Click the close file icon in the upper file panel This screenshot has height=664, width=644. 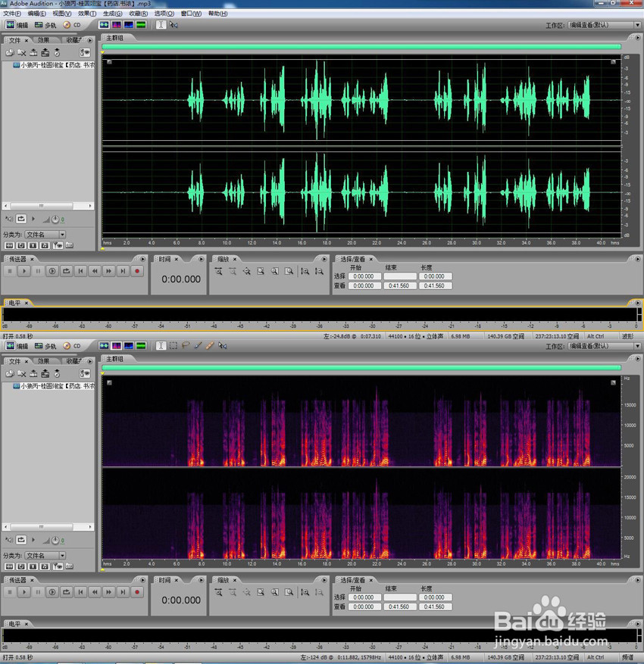pyautogui.click(x=22, y=53)
